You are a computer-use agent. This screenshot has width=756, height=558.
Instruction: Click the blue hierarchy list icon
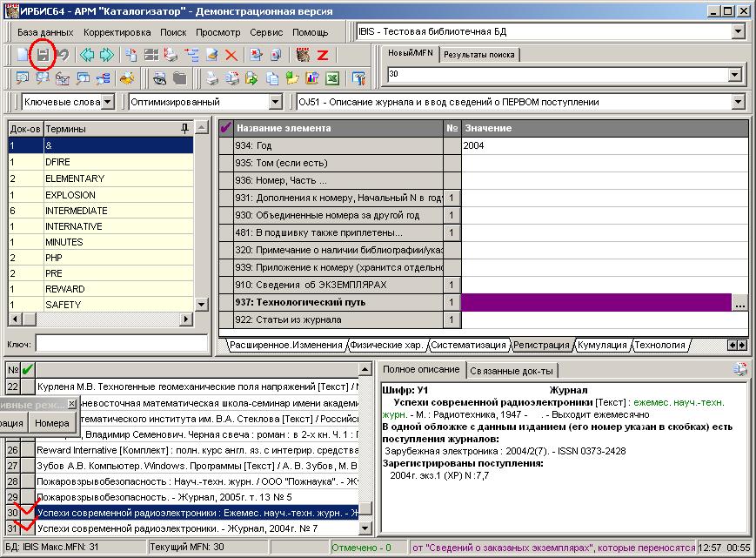tap(191, 55)
